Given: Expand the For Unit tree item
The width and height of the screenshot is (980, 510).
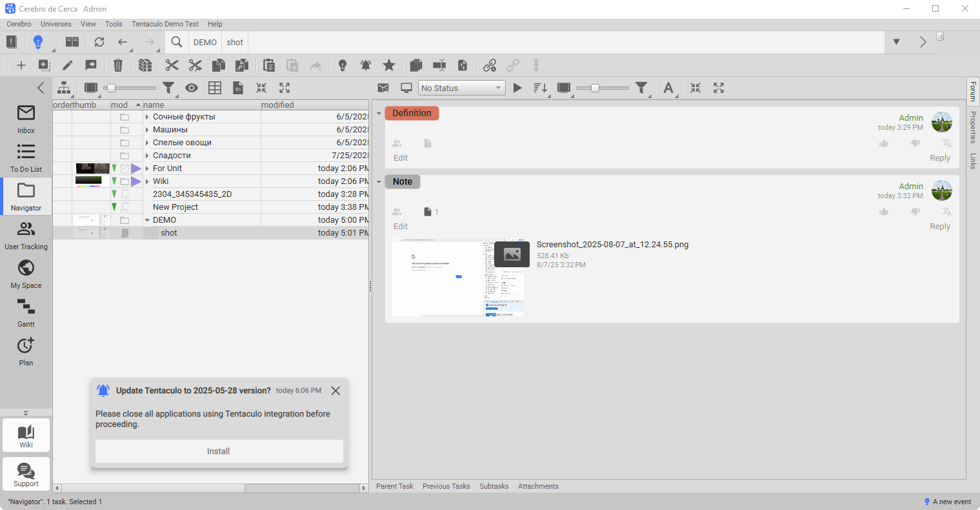Looking at the screenshot, I should 147,168.
